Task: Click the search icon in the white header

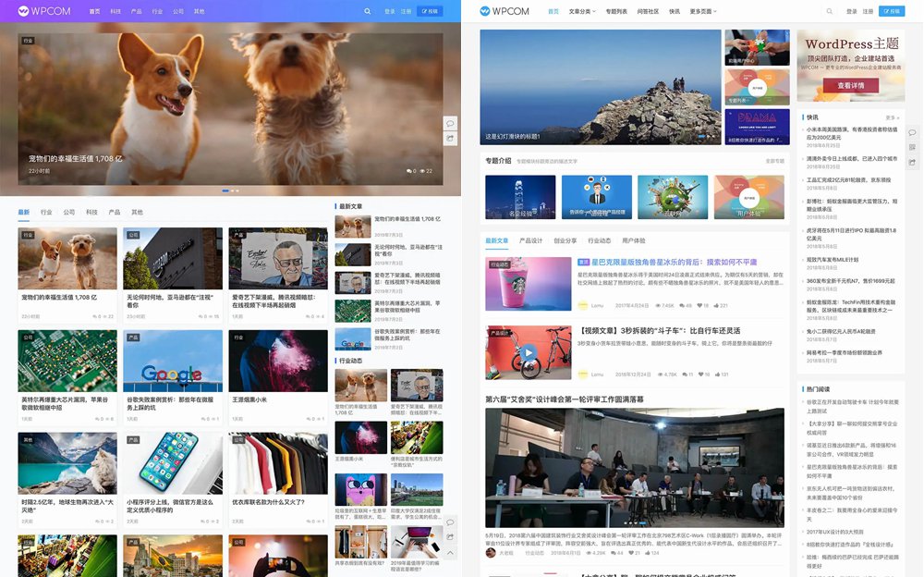Action: [829, 11]
